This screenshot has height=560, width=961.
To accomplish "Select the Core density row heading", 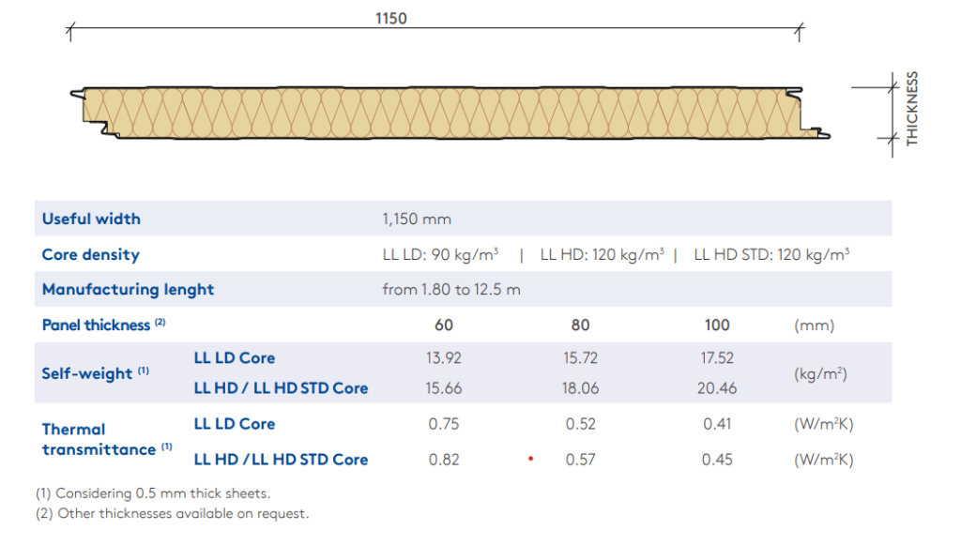I will (90, 254).
